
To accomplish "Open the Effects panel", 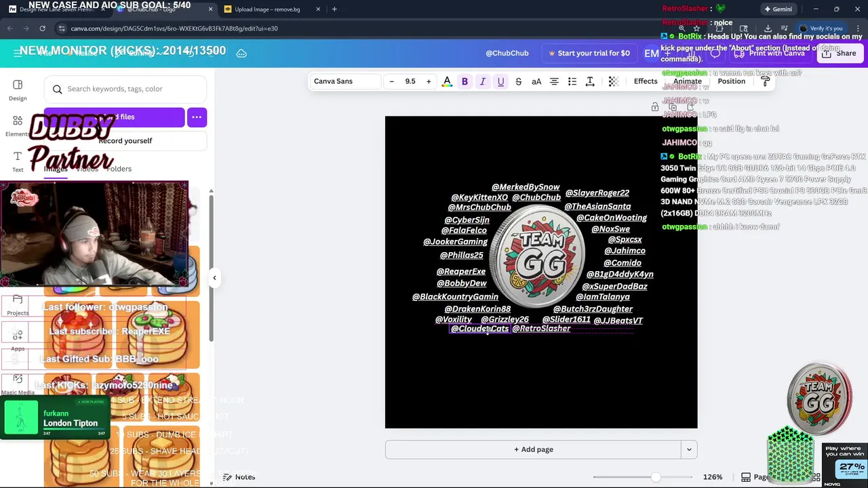I will (646, 81).
